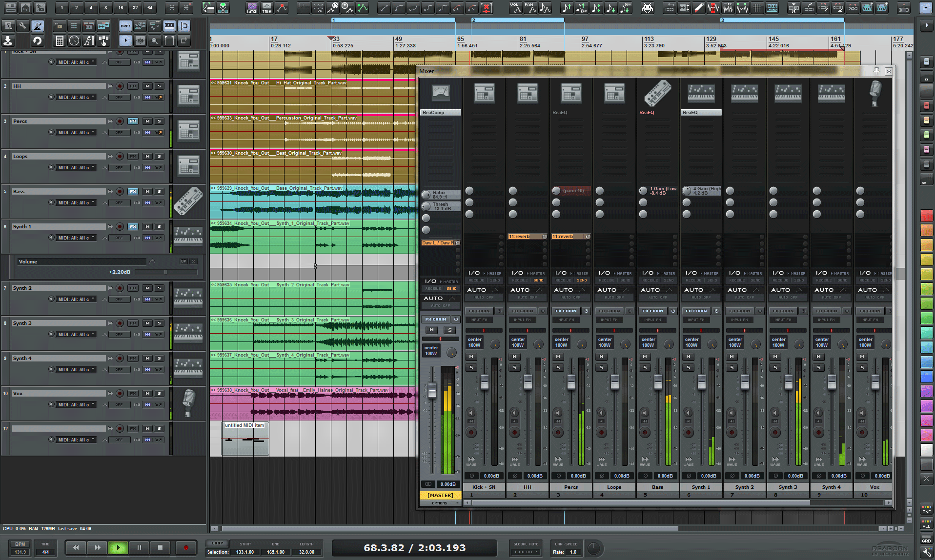This screenshot has height=560, width=935.
Task: Click the home project icon
Action: [x=25, y=7]
